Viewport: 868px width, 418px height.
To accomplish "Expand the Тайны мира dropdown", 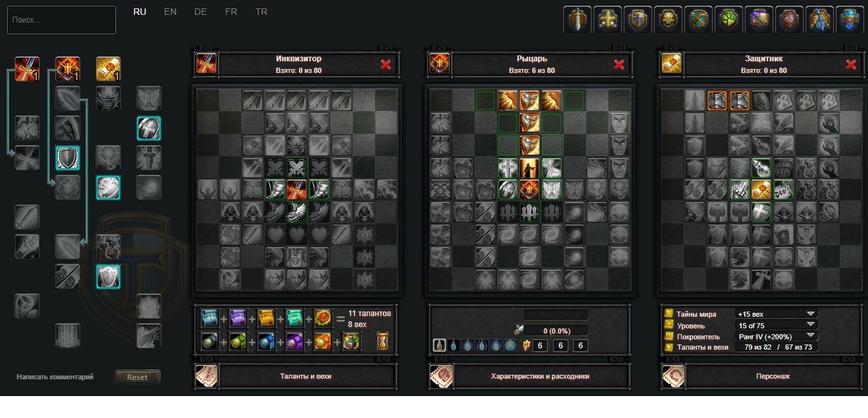I will pos(776,314).
